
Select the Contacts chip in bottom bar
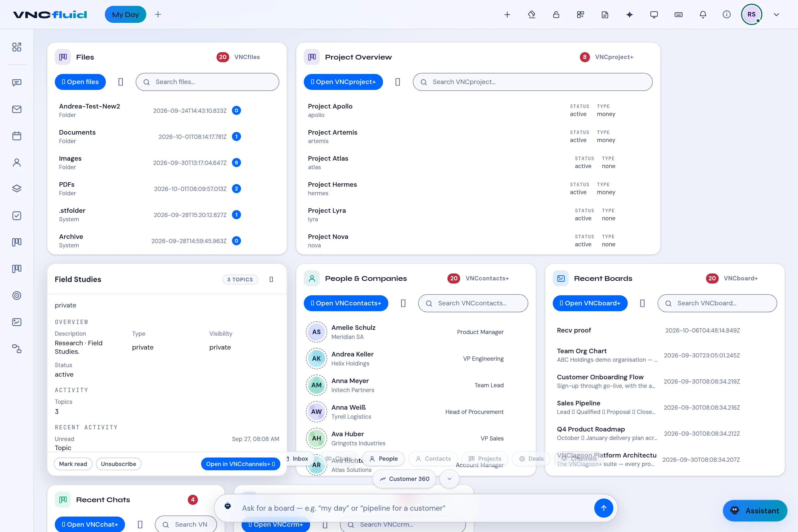(433, 459)
